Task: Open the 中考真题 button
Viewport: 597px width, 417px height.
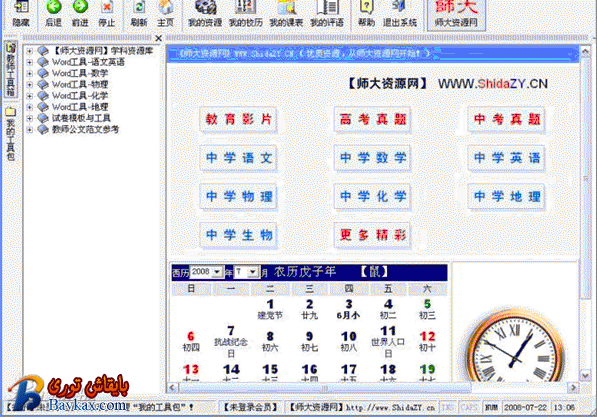Action: (x=506, y=120)
